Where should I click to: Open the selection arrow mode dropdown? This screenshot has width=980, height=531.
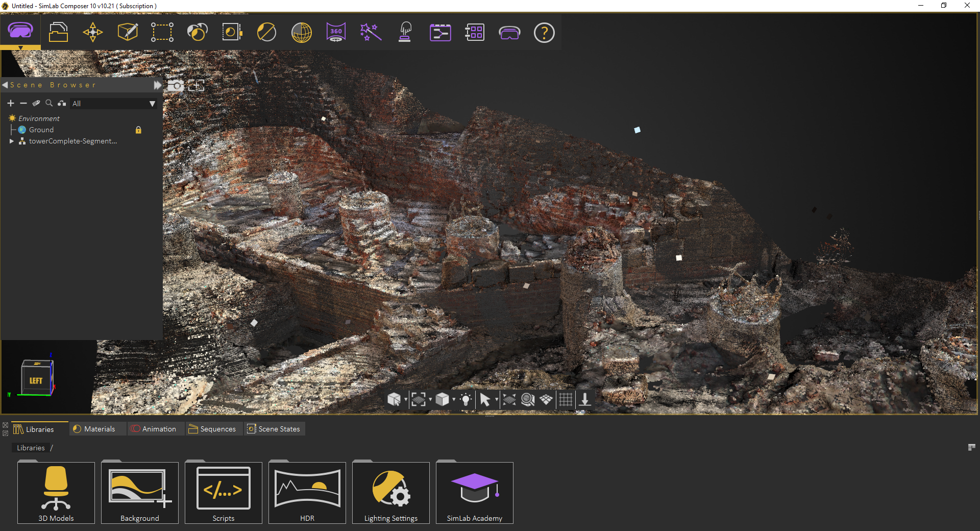(x=496, y=399)
